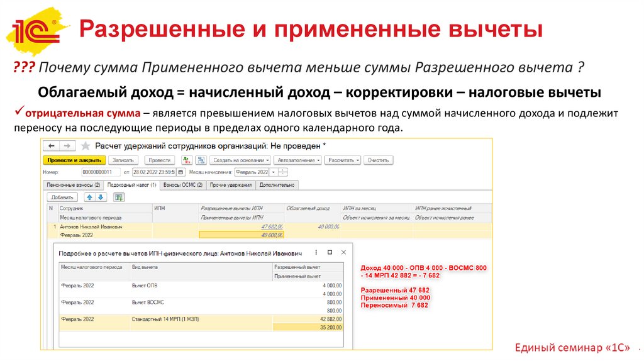Screen dimensions: 644x361
Task: Click the Разрешенный вычет header in dialog
Action: click(x=308, y=267)
